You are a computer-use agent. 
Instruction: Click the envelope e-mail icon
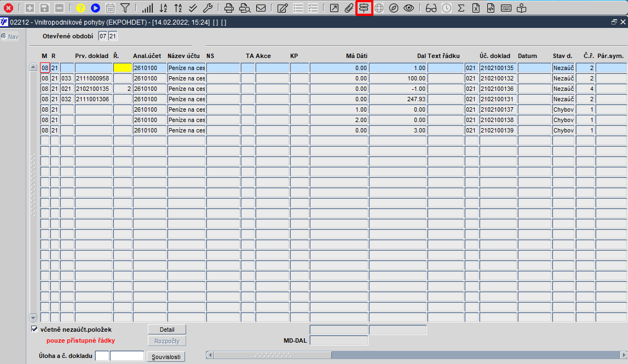click(261, 8)
